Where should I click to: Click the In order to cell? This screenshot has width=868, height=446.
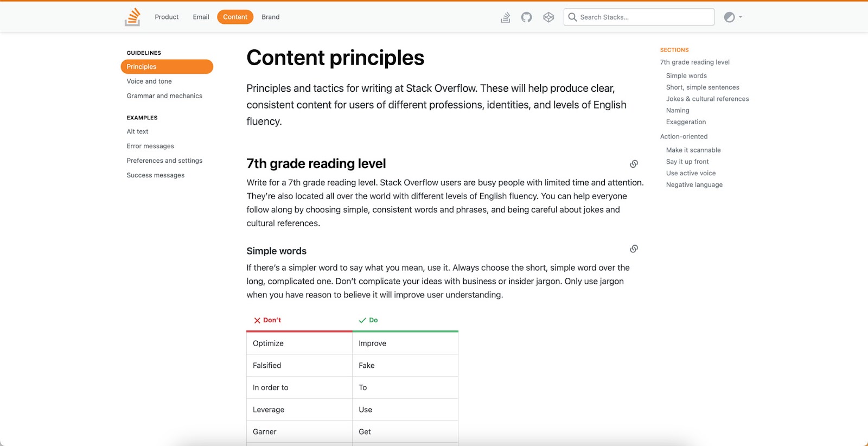[x=299, y=388]
